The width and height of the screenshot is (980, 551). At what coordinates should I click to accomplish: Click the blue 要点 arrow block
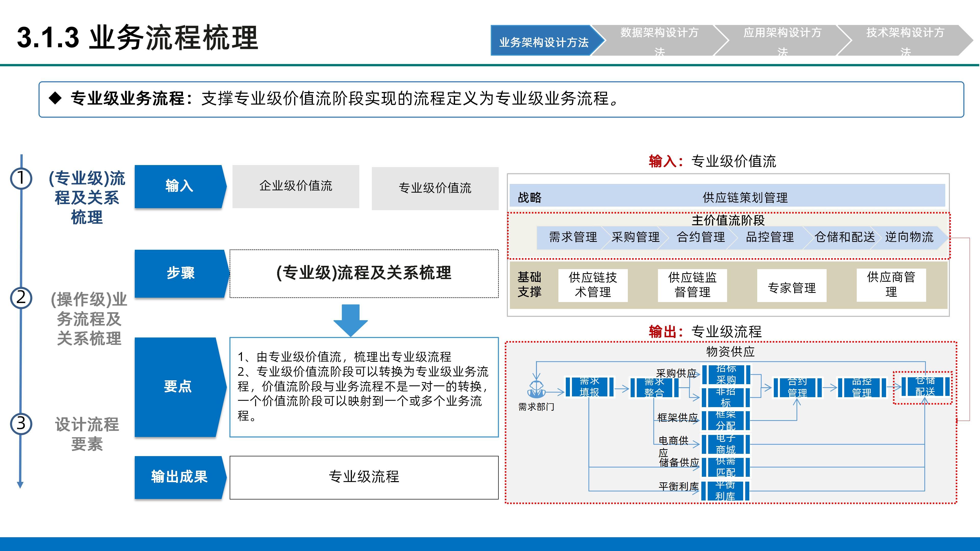coord(180,387)
